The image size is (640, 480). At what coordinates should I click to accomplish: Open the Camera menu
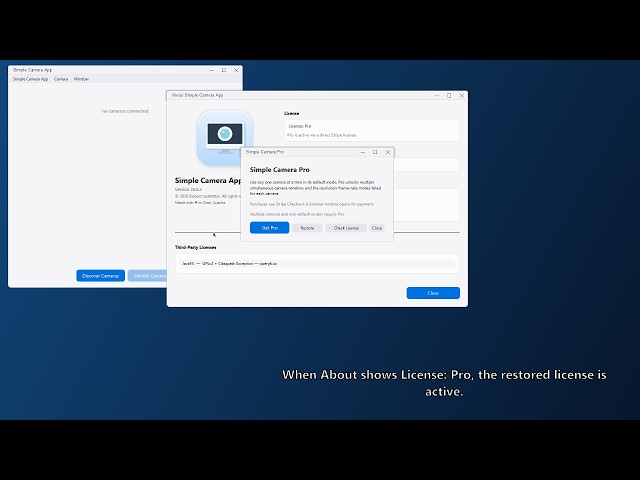pos(61,79)
